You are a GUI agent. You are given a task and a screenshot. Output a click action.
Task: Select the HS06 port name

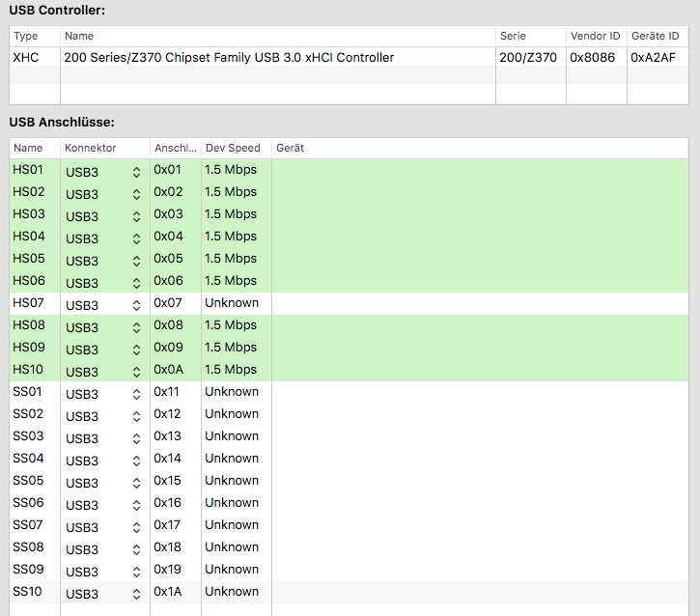[29, 281]
